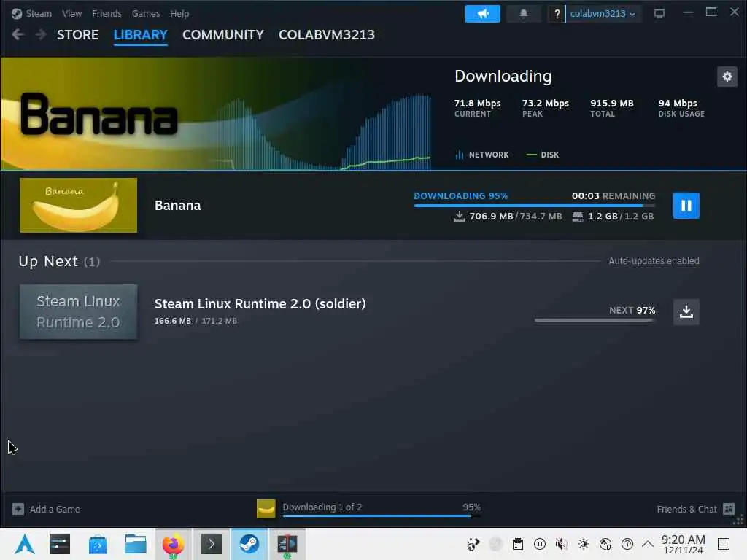This screenshot has height=560, width=747.
Task: Switch to the COMMUNITY tab
Action: coord(223,35)
